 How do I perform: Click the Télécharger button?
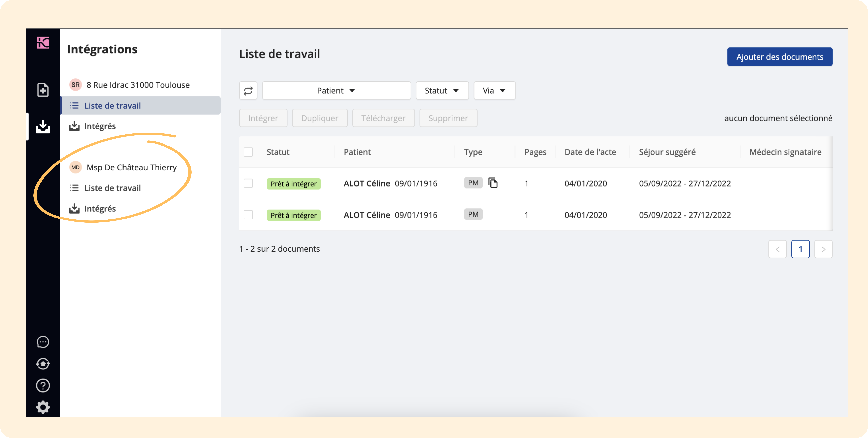coord(383,118)
